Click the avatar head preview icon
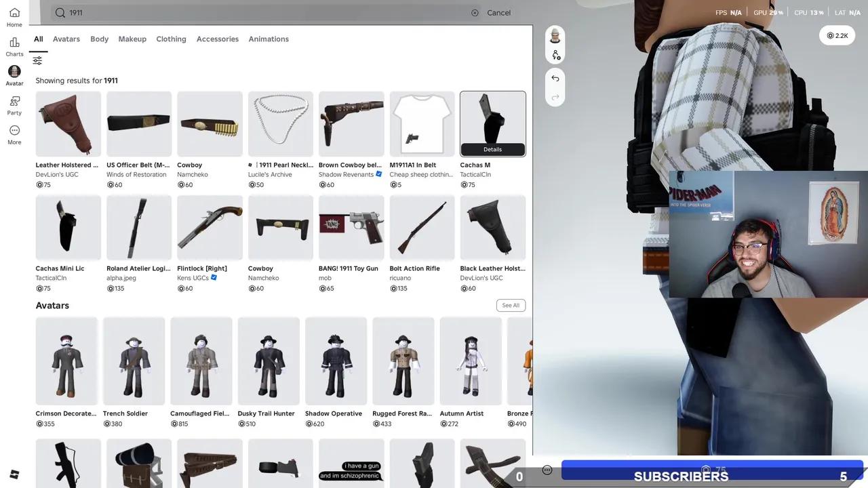Viewport: 868px width, 488px height. [x=555, y=36]
